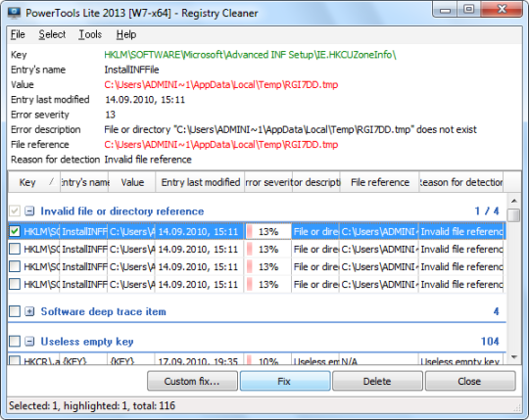Check the fourth InstallINFFile row checkbox
This screenshot has width=529, height=420.
pyautogui.click(x=15, y=284)
